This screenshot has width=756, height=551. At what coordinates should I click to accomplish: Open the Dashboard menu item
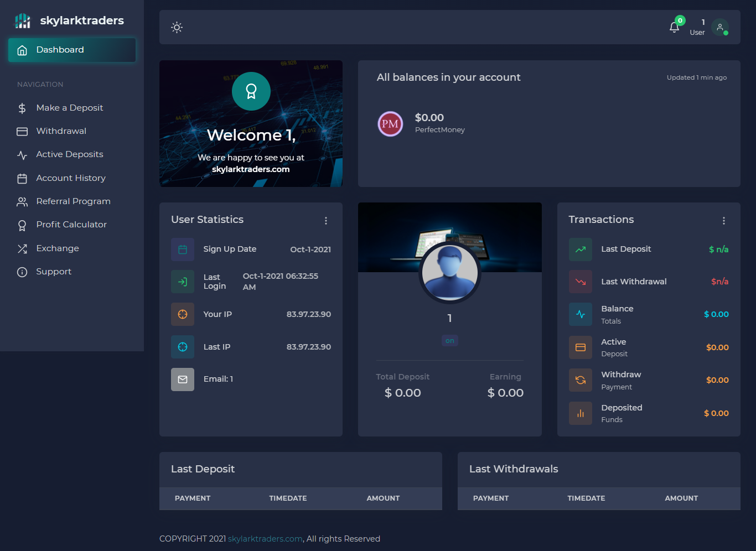[x=72, y=50]
